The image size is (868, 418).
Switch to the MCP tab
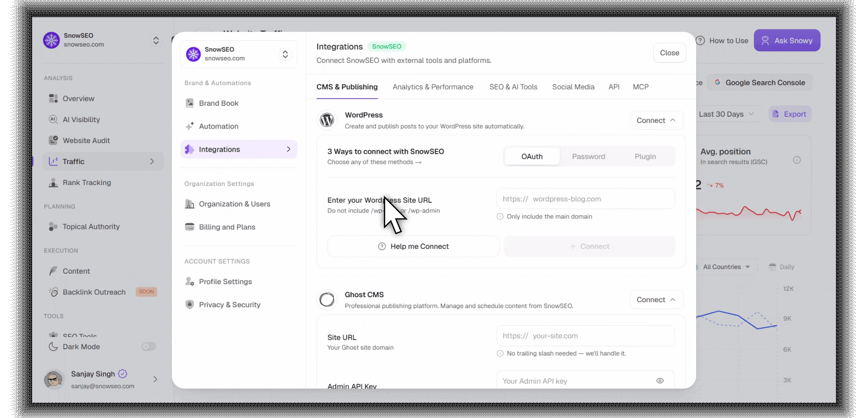(x=641, y=87)
